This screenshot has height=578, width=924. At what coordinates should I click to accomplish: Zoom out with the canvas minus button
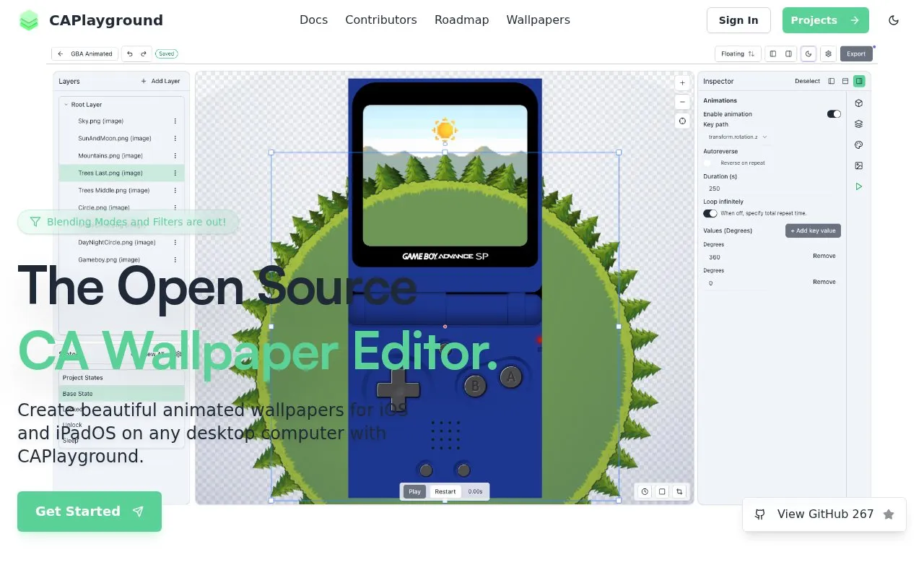tap(682, 102)
